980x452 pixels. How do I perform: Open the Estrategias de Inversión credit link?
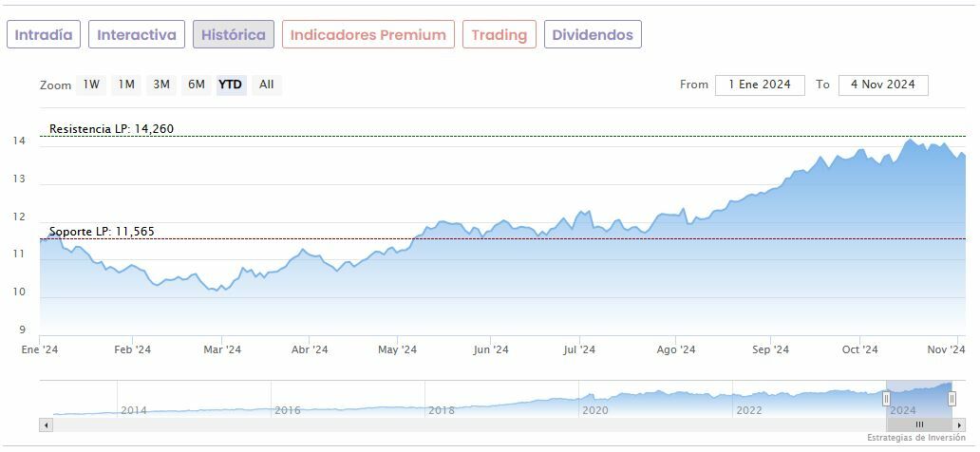click(915, 438)
